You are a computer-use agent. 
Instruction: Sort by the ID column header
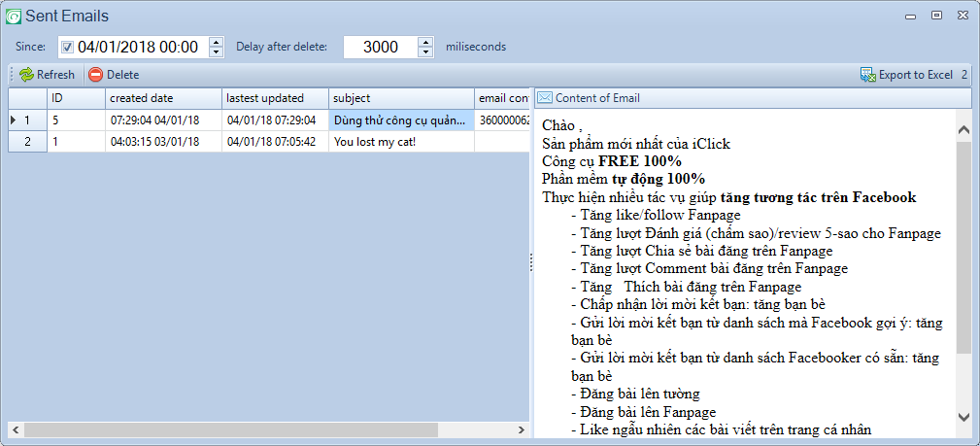(76, 98)
